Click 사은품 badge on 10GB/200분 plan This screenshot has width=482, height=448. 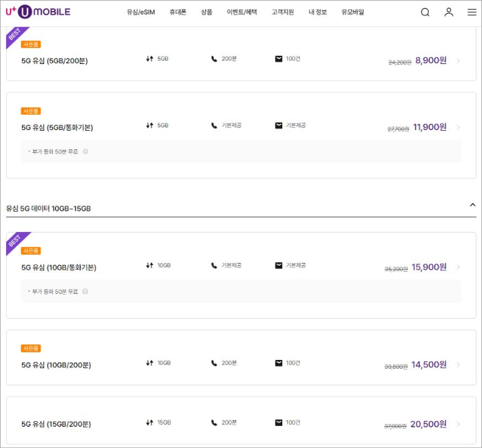31,348
